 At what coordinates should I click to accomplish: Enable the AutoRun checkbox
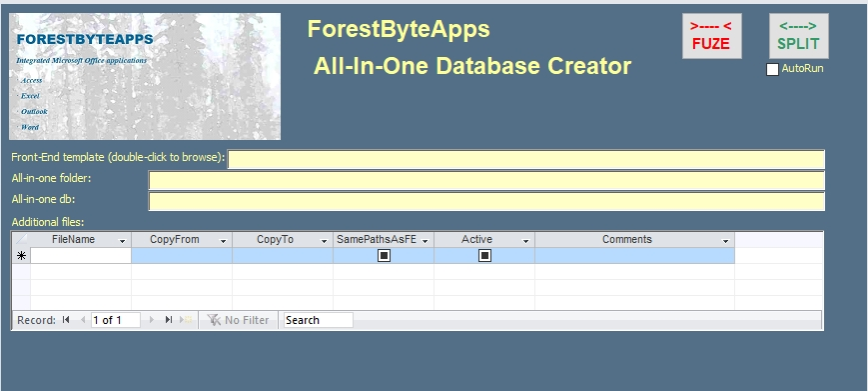[772, 69]
